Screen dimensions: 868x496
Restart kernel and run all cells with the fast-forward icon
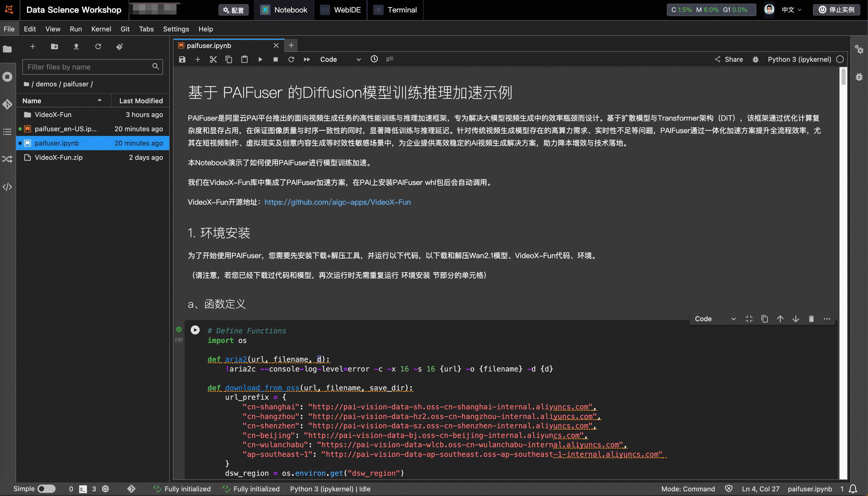click(307, 59)
